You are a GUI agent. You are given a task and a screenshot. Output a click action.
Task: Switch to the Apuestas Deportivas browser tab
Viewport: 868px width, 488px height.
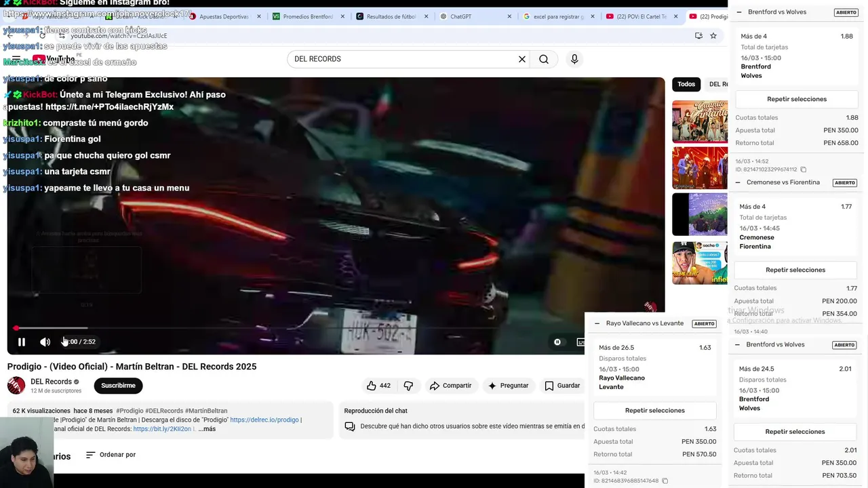tap(224, 16)
